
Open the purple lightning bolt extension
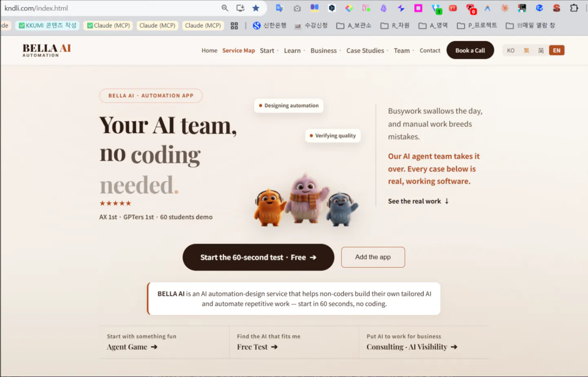click(x=401, y=8)
